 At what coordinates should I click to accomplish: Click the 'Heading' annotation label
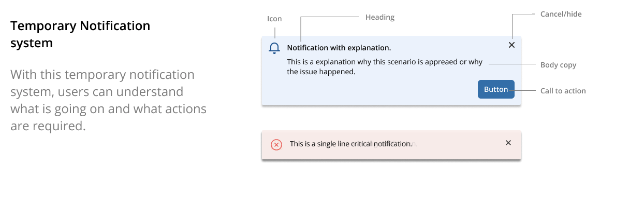click(x=380, y=17)
